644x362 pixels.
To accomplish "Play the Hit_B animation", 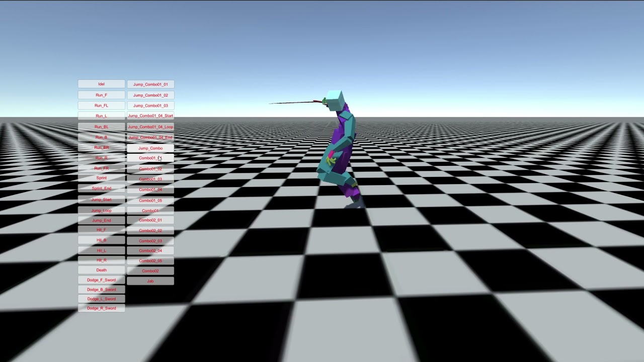I will pyautogui.click(x=101, y=240).
